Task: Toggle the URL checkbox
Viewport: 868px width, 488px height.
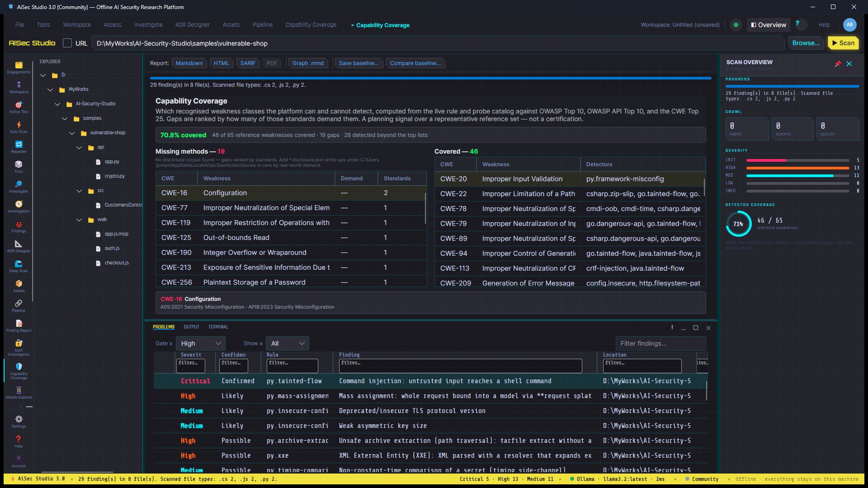Action: [67, 43]
